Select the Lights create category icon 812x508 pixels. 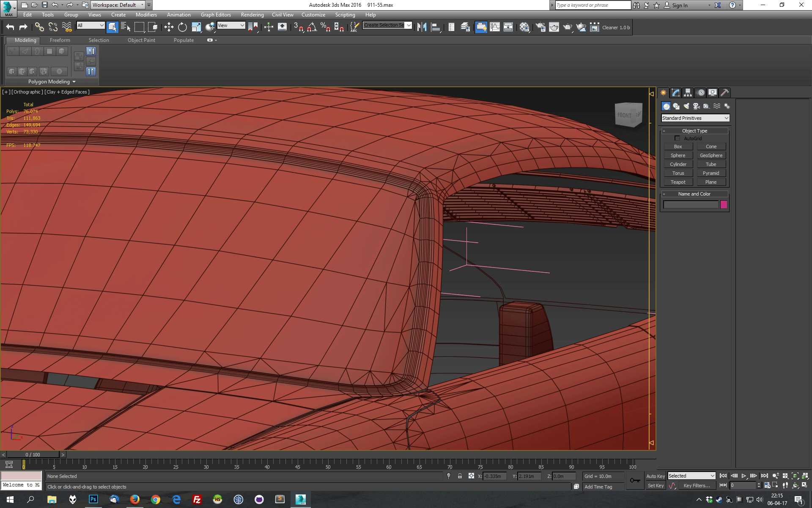point(686,106)
